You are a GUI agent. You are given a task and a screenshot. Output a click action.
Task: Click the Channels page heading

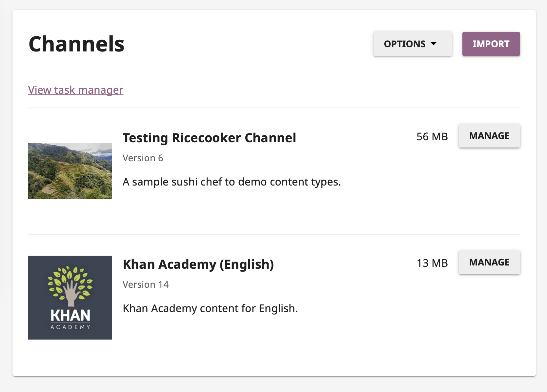coord(76,44)
